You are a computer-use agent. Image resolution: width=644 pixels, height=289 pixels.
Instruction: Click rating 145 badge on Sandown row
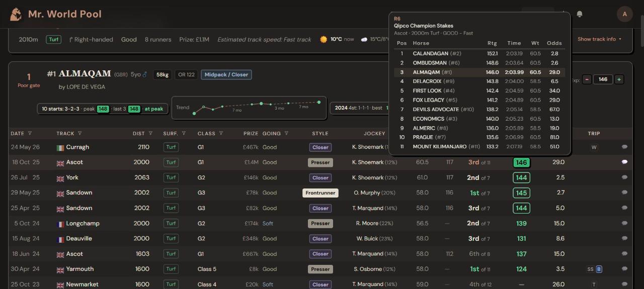[521, 193]
